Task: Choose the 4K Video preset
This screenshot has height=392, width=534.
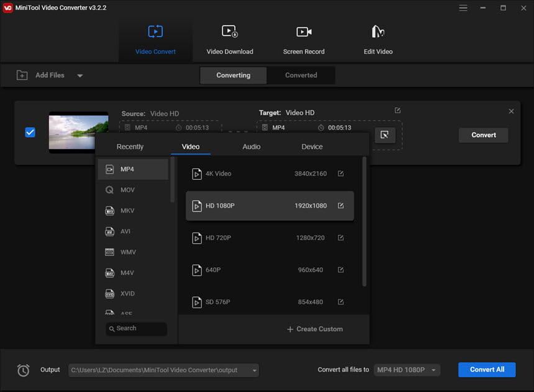Action: (269, 174)
